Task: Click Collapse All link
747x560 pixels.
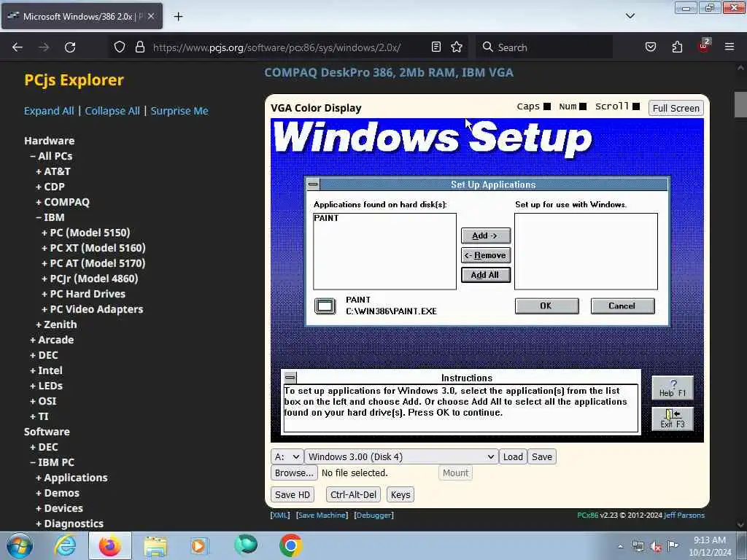Action: point(112,111)
